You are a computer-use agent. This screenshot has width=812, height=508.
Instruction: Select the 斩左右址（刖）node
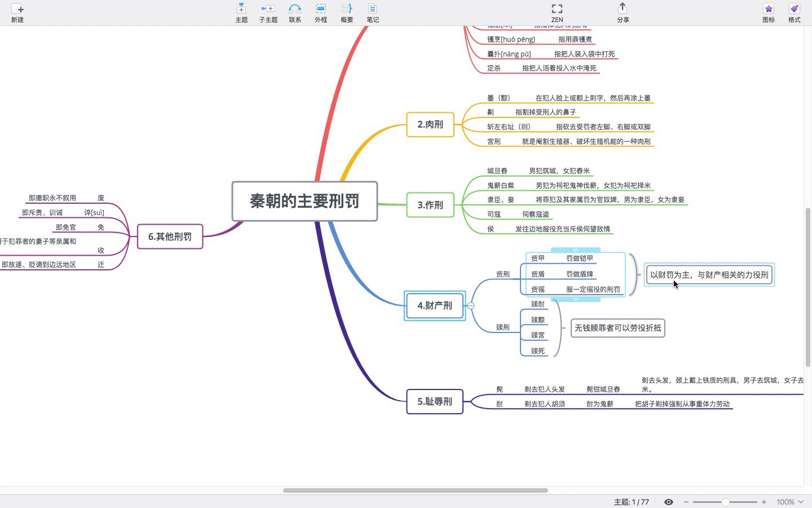click(x=509, y=127)
